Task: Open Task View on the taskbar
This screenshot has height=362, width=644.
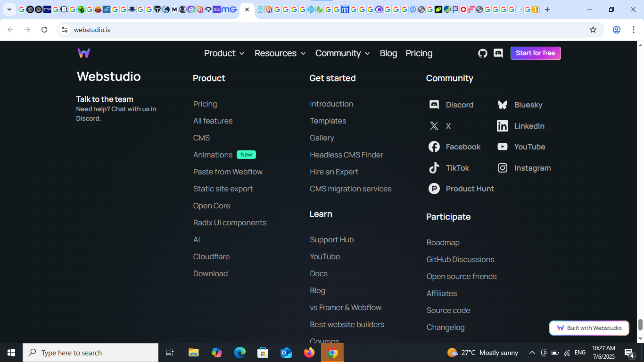Action: (170, 353)
